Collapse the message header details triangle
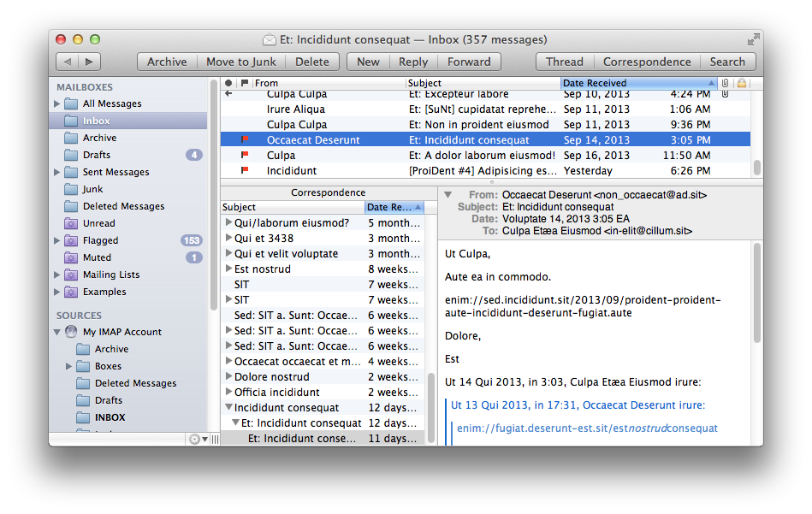The image size is (812, 514). [447, 195]
